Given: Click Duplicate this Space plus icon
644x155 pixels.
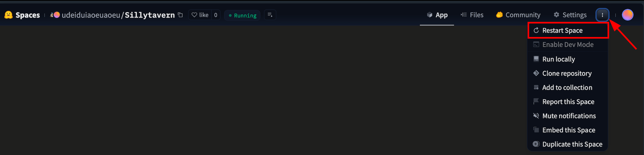Looking at the screenshot, I should click(536, 144).
